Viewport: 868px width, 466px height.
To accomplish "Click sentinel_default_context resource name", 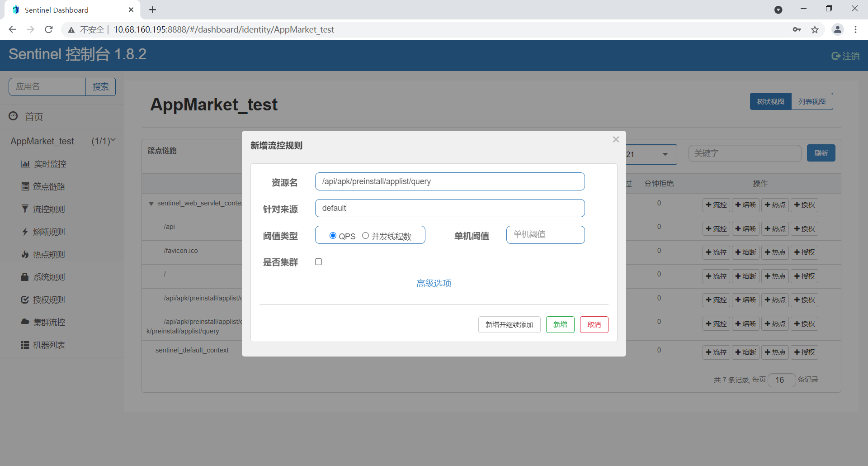I will [x=192, y=350].
